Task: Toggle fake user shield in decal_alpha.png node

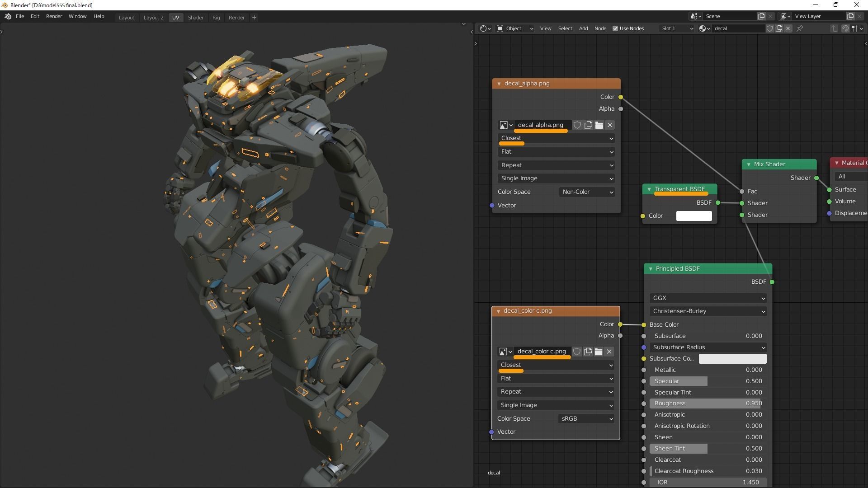Action: coord(577,125)
